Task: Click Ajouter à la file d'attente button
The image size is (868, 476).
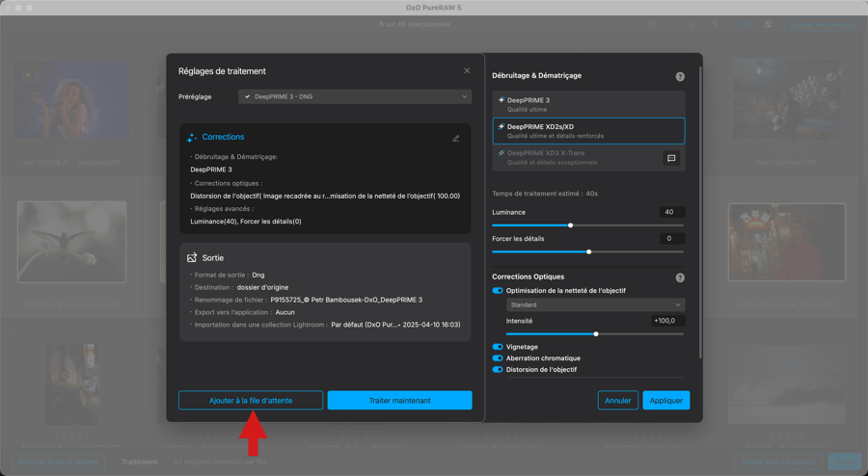Action: tap(251, 400)
